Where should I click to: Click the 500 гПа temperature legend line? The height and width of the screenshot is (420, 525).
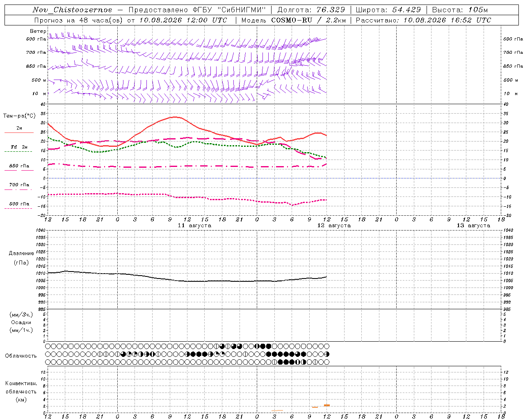[18, 208]
